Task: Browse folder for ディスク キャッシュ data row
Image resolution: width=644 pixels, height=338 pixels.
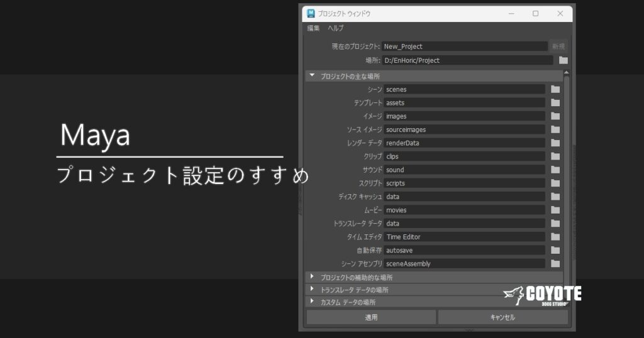Action: pyautogui.click(x=555, y=197)
